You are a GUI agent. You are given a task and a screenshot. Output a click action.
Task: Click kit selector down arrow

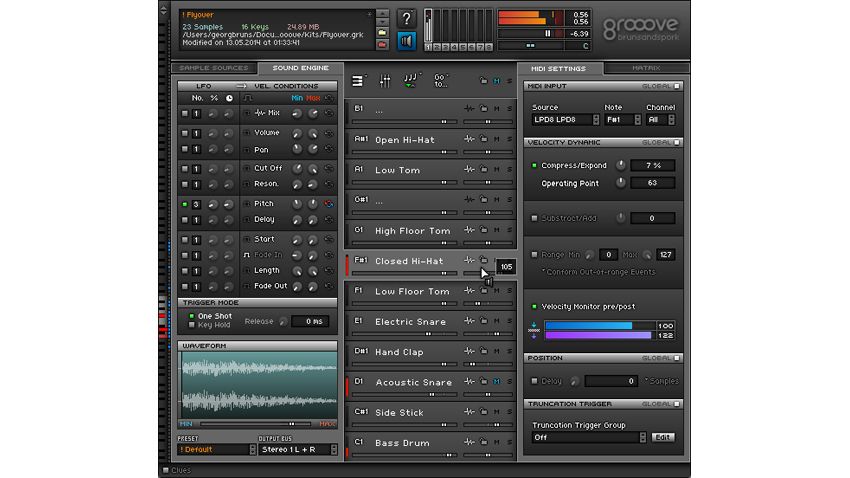382,22
